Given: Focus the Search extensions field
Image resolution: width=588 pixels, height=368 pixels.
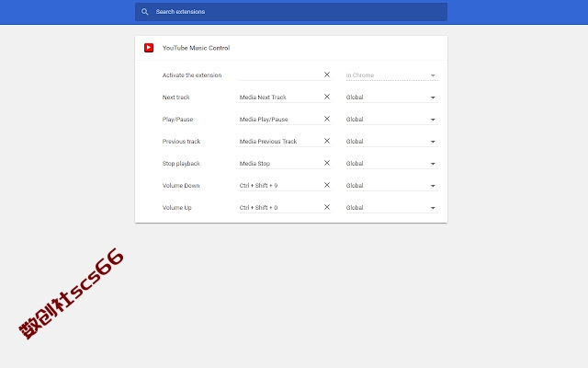Looking at the screenshot, I should coord(291,12).
